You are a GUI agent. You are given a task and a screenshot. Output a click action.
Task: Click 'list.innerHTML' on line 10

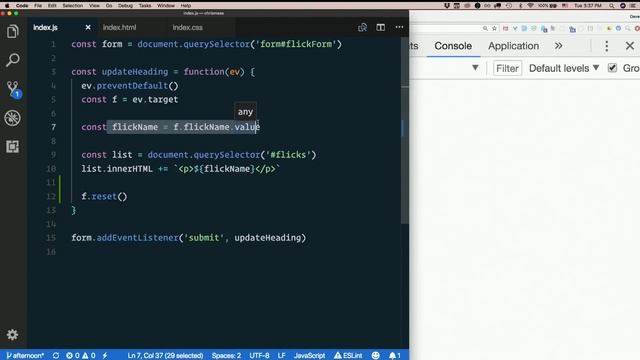[117, 169]
